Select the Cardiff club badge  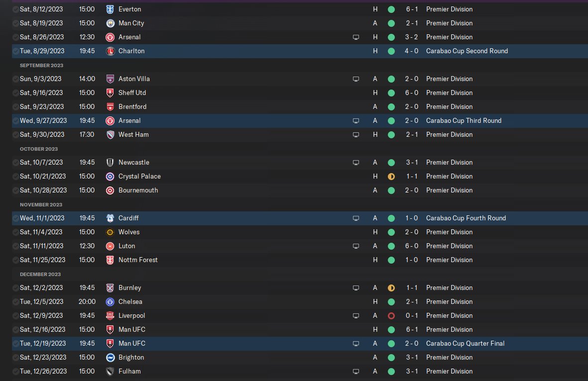(110, 218)
